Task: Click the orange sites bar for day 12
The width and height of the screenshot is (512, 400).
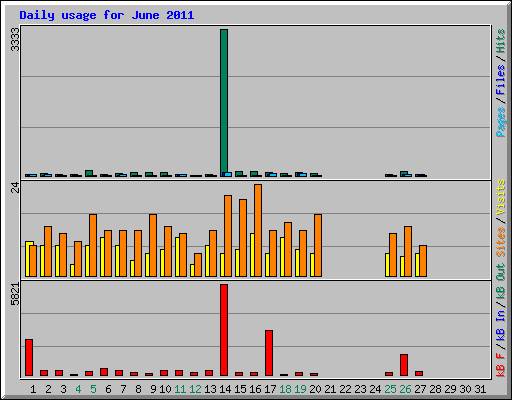Action: pyautogui.click(x=198, y=265)
